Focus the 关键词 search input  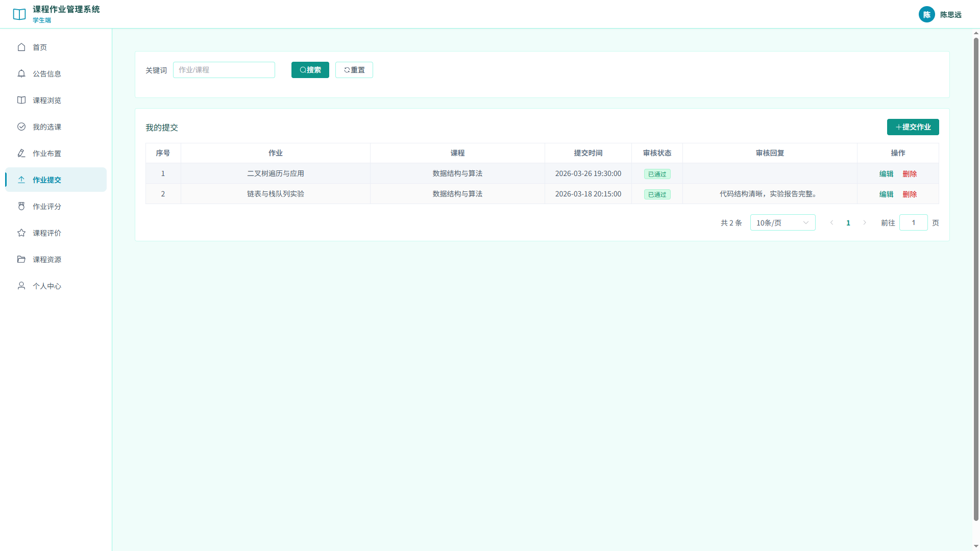tap(224, 70)
